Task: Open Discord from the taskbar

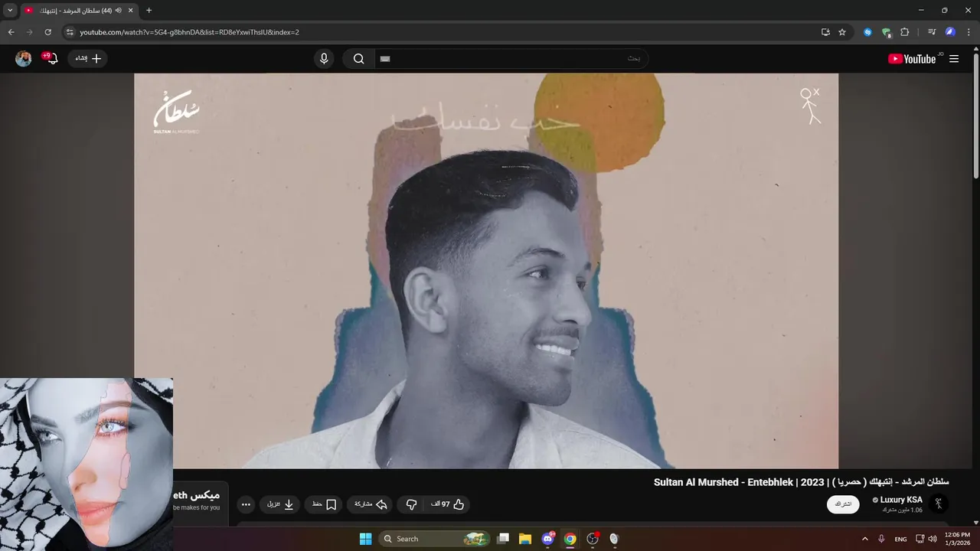Action: click(x=548, y=539)
